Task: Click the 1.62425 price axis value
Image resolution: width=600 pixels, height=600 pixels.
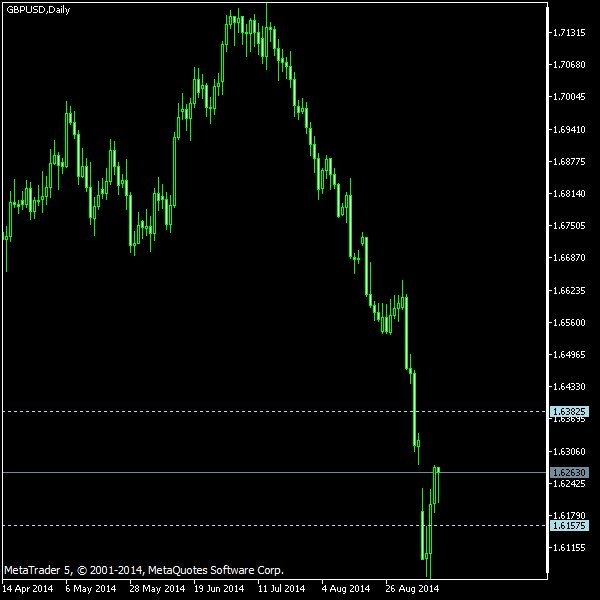Action: point(569,484)
